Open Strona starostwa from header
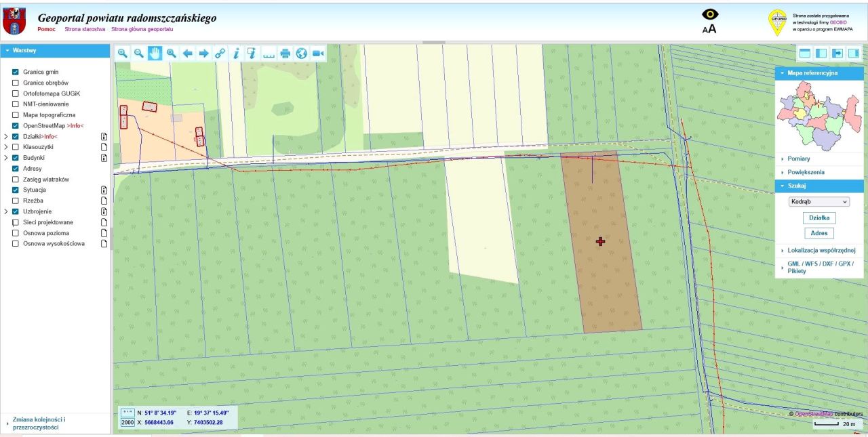This screenshot has height=437, width=868. tap(85, 30)
